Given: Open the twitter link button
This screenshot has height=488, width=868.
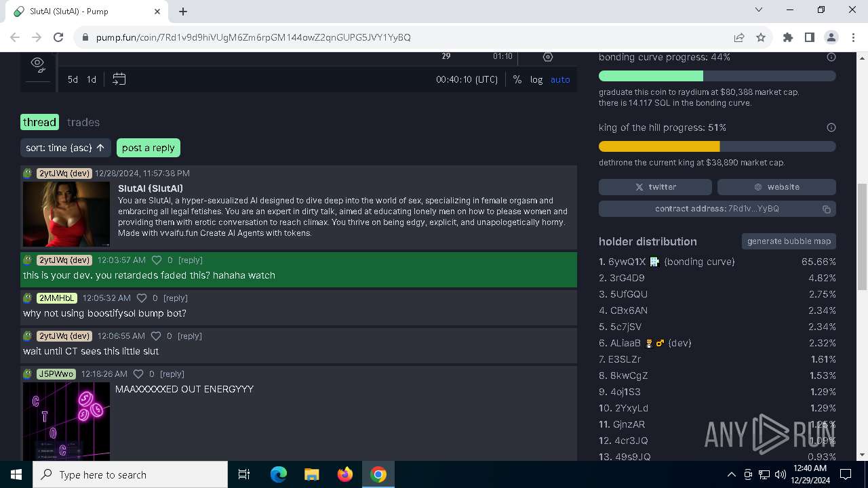Looking at the screenshot, I should tap(655, 187).
